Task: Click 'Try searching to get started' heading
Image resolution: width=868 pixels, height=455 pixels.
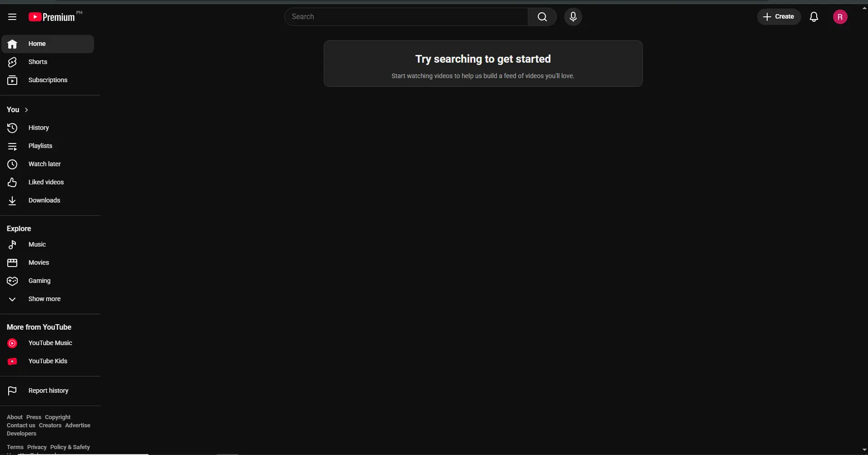Action: 483,59
